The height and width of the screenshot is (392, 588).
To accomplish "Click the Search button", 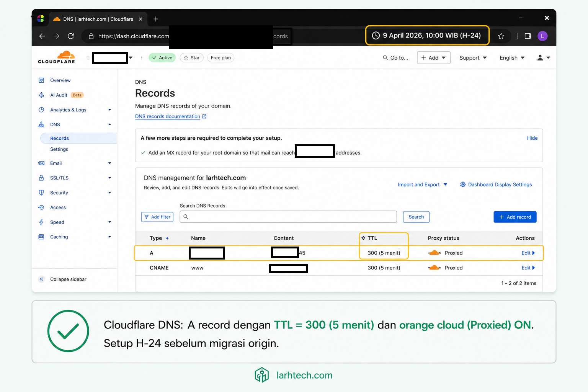I will tap(416, 217).
